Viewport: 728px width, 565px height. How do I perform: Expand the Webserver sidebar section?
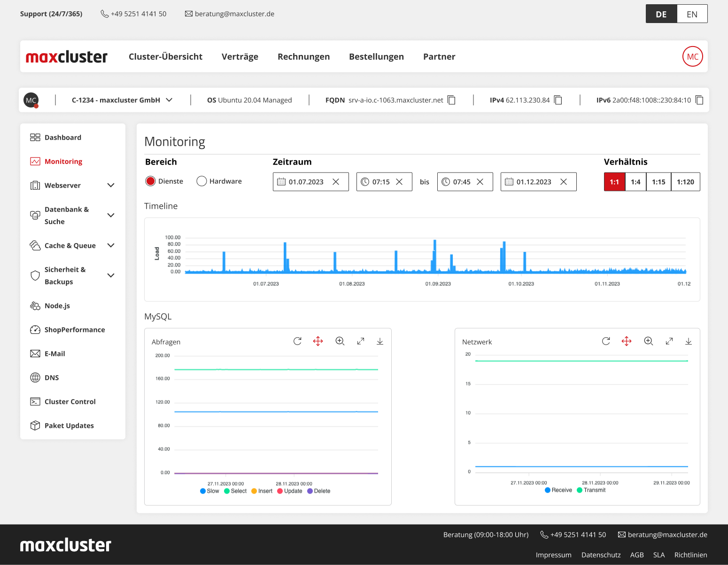pyautogui.click(x=111, y=185)
